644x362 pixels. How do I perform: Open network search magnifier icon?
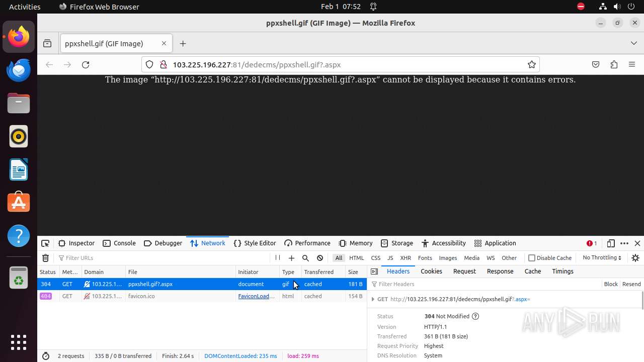click(305, 258)
